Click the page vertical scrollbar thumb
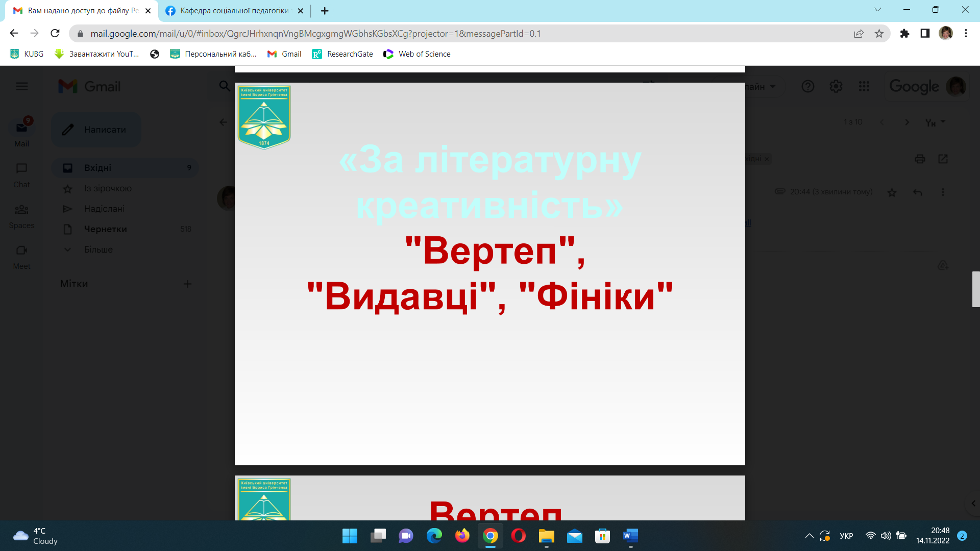980x551 pixels. pyautogui.click(x=975, y=289)
